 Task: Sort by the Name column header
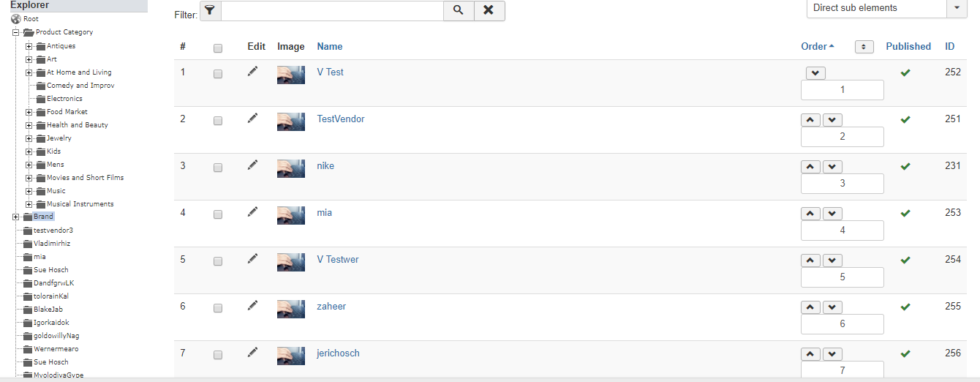[330, 46]
